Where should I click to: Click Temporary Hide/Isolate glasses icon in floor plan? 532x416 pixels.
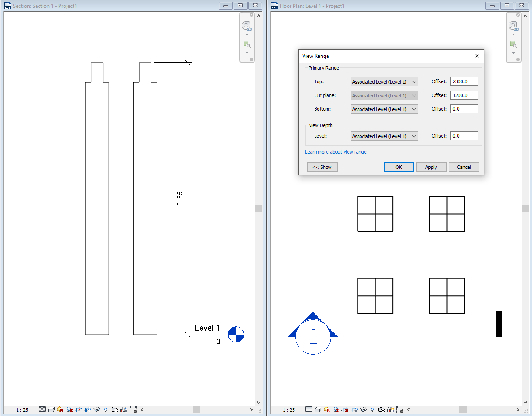click(x=363, y=409)
